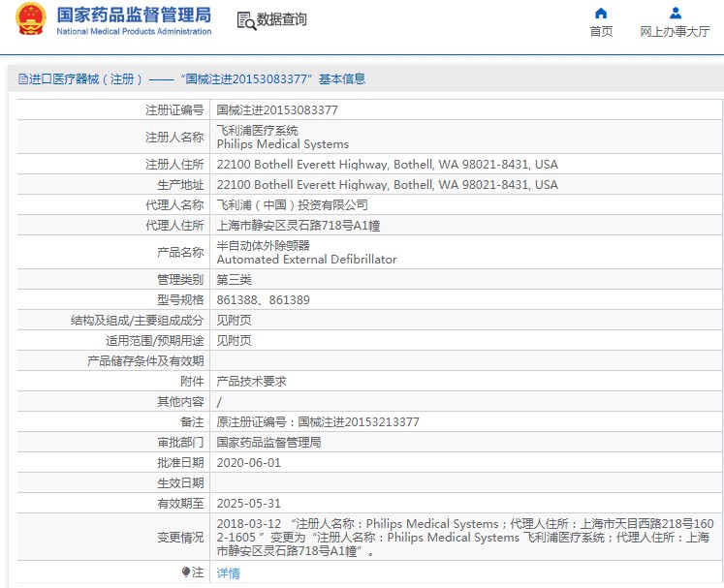Screen dimensions: 724x588
Task: Click the Philips Medical Systems registrant name
Action: 283,144
